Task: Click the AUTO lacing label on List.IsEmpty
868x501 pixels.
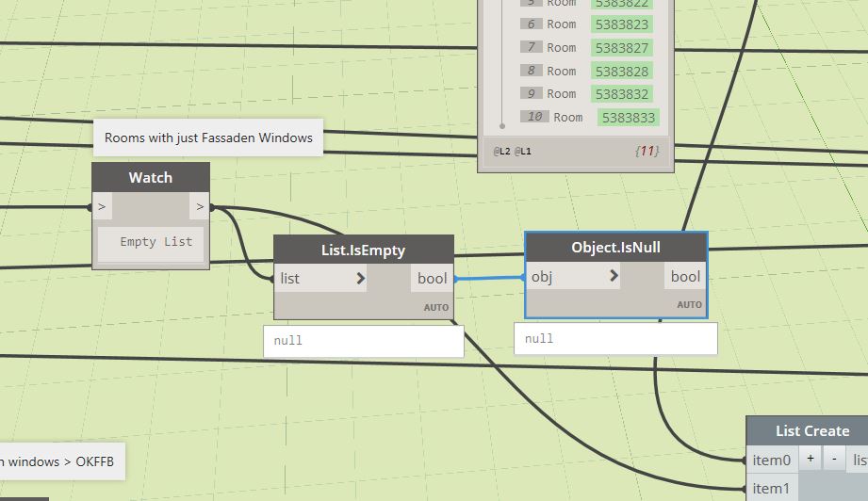Action: point(436,307)
